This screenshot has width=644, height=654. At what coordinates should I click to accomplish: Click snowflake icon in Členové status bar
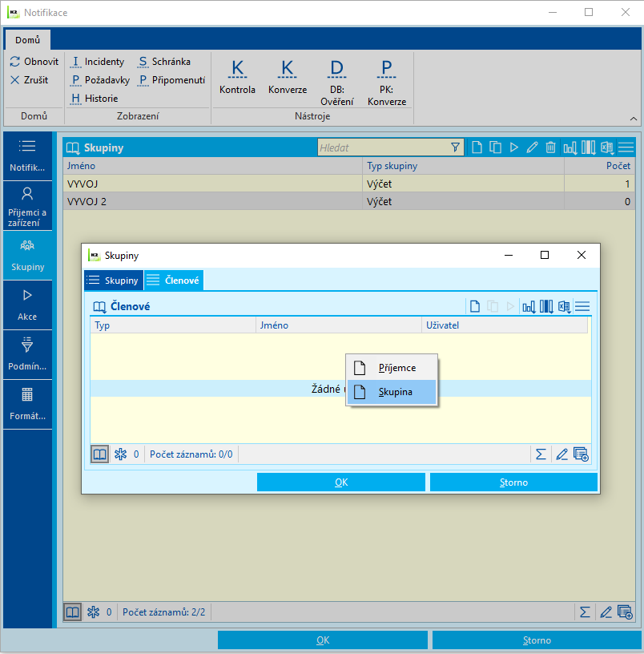[120, 454]
